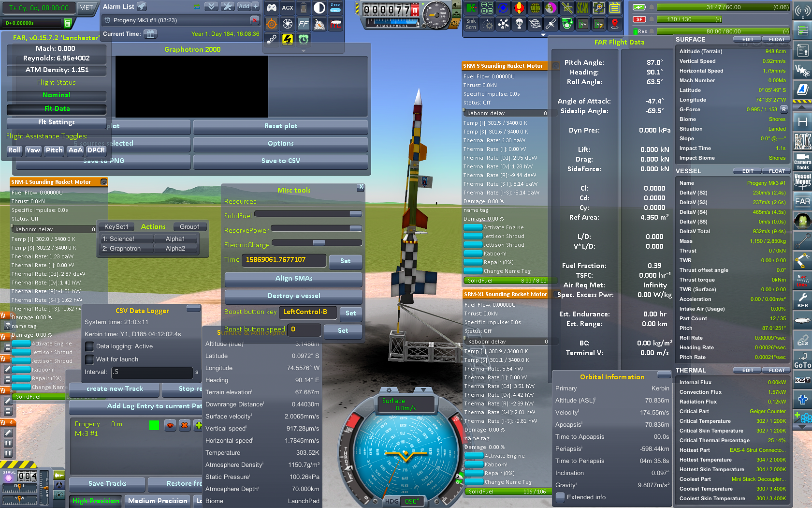Toggle AoA flight assistance
The height and width of the screenshot is (508, 812).
(x=75, y=150)
